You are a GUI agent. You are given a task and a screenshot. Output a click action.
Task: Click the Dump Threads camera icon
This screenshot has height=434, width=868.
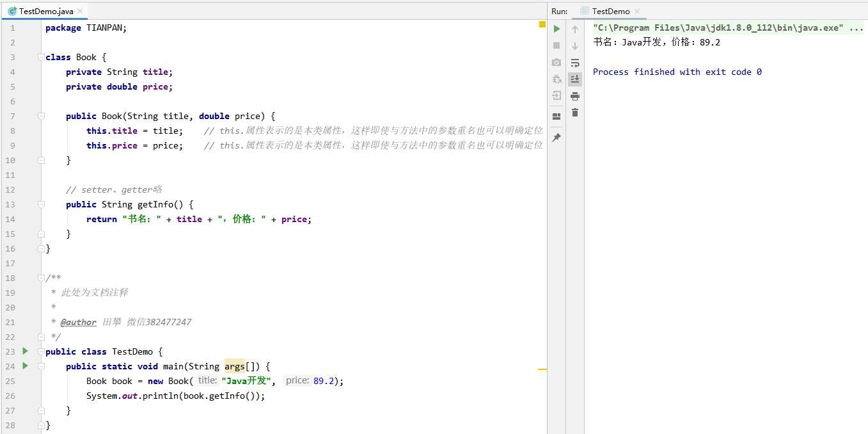click(x=556, y=62)
